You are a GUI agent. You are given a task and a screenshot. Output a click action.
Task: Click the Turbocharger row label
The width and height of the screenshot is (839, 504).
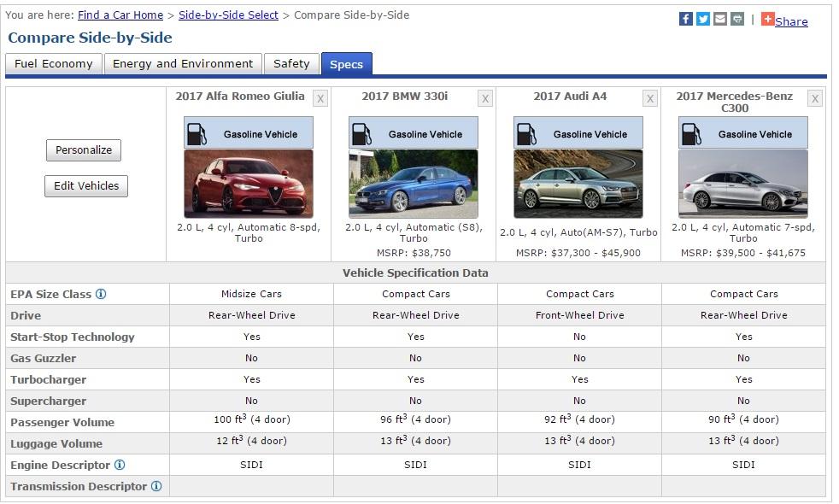point(48,380)
